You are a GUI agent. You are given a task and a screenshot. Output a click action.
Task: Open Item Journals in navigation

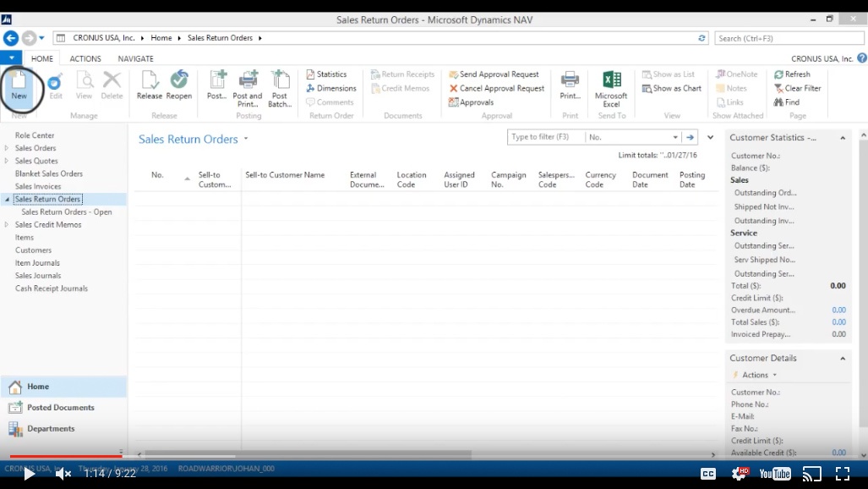(37, 263)
